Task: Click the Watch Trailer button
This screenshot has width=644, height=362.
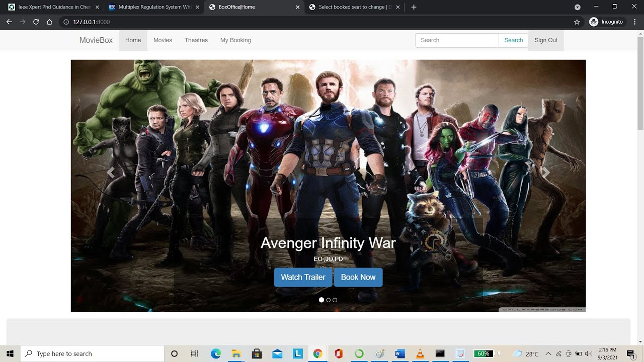Action: tap(303, 277)
